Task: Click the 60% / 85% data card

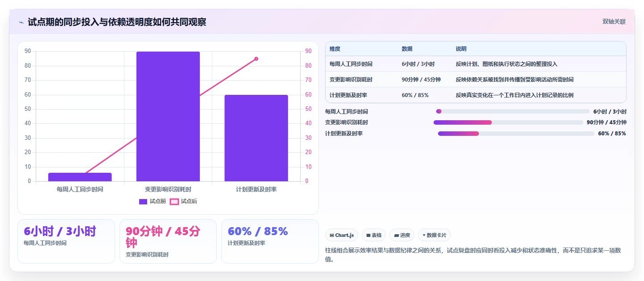Action: [270, 241]
